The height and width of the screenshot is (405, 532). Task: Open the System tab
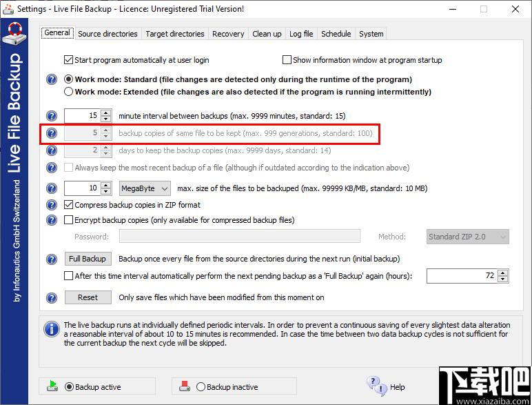pos(371,34)
